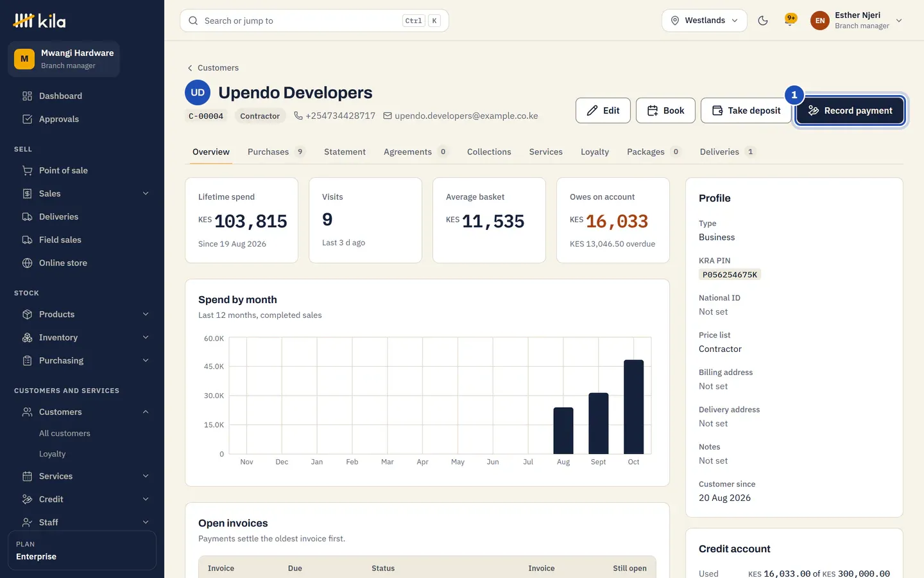
Task: Switch workspace Mwangi Hardware card
Action: pos(64,59)
